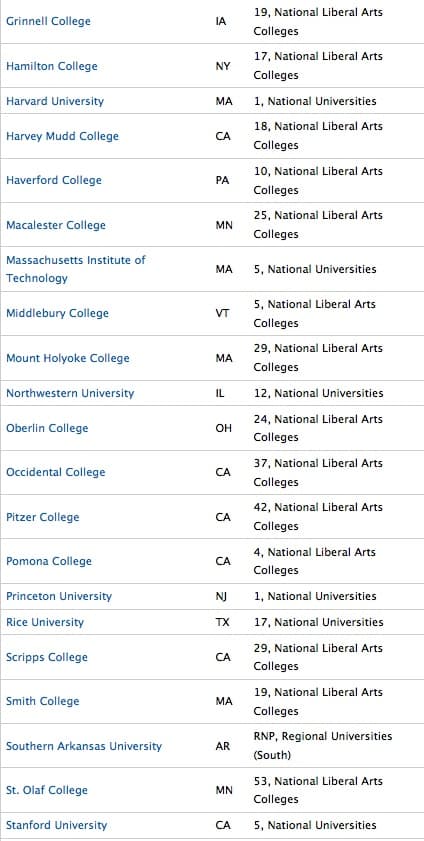Click the Macalester College link
The image size is (424, 841).
click(56, 225)
